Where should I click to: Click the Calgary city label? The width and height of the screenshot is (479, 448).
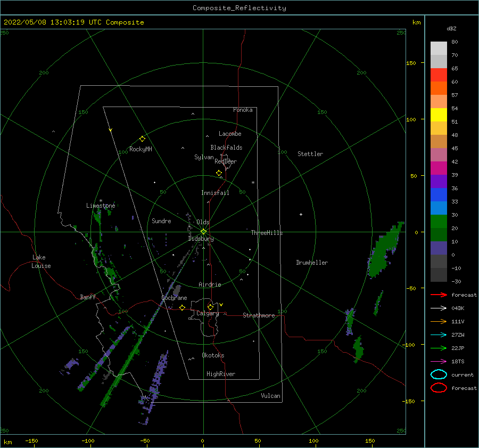click(x=208, y=313)
